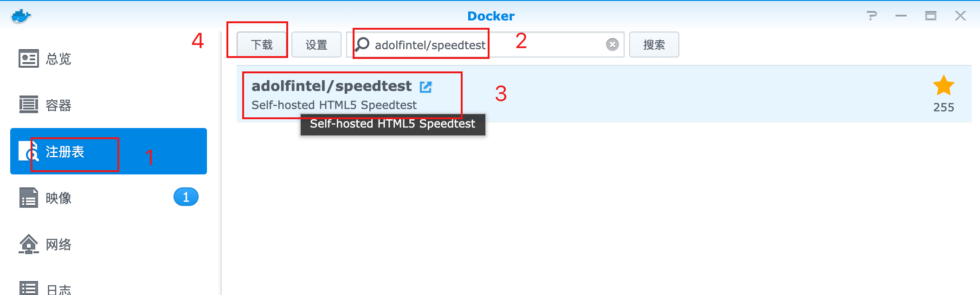This screenshot has height=295, width=980.
Task: Open help with the question mark icon
Action: pyautogui.click(x=872, y=16)
